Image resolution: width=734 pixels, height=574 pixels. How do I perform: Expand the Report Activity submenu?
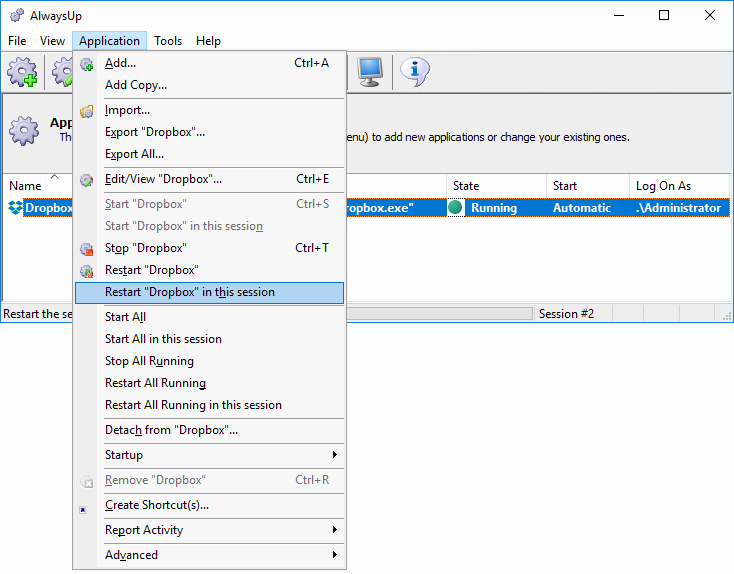click(210, 530)
